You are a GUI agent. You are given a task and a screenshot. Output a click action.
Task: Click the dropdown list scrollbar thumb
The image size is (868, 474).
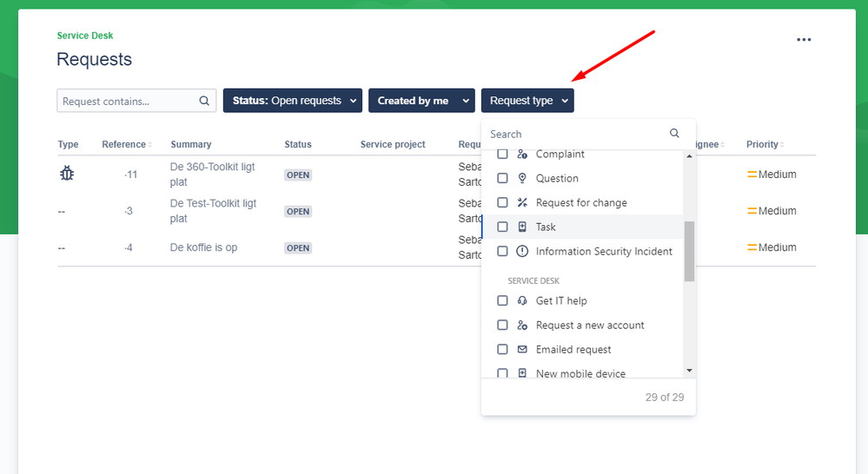click(689, 251)
